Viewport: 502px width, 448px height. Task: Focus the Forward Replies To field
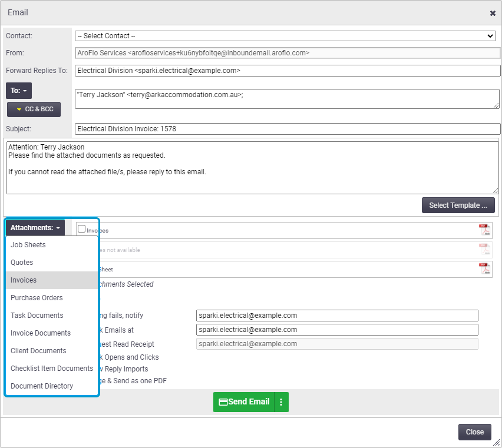tap(288, 71)
